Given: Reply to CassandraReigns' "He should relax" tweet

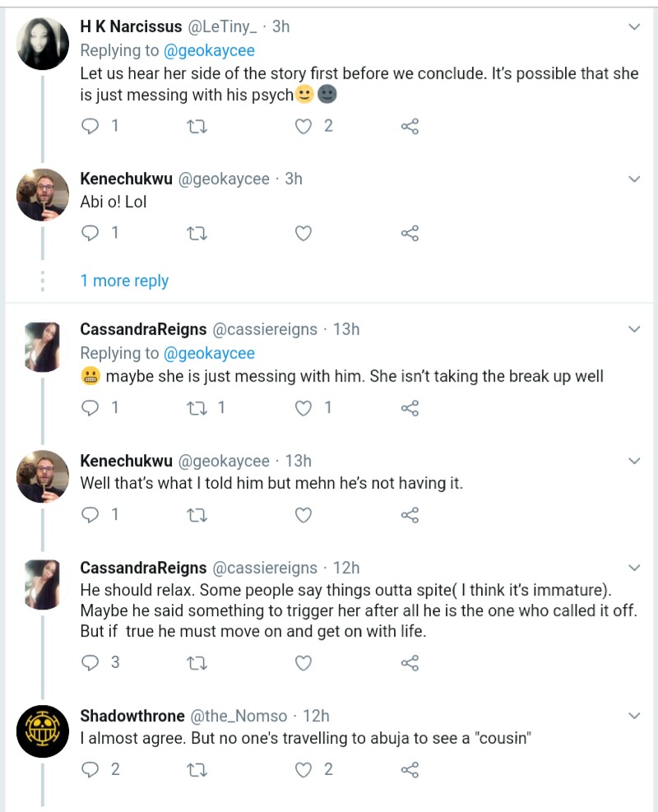Looking at the screenshot, I should coord(91,662).
